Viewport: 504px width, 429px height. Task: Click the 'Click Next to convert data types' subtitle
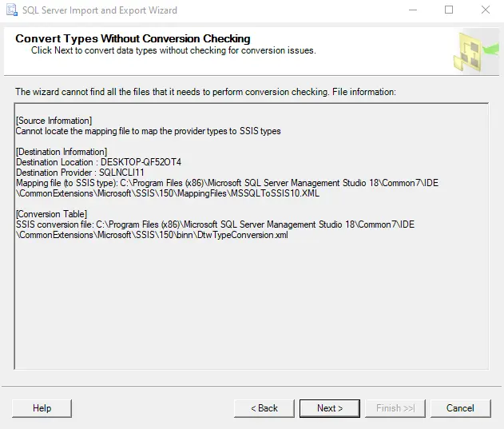click(x=173, y=50)
